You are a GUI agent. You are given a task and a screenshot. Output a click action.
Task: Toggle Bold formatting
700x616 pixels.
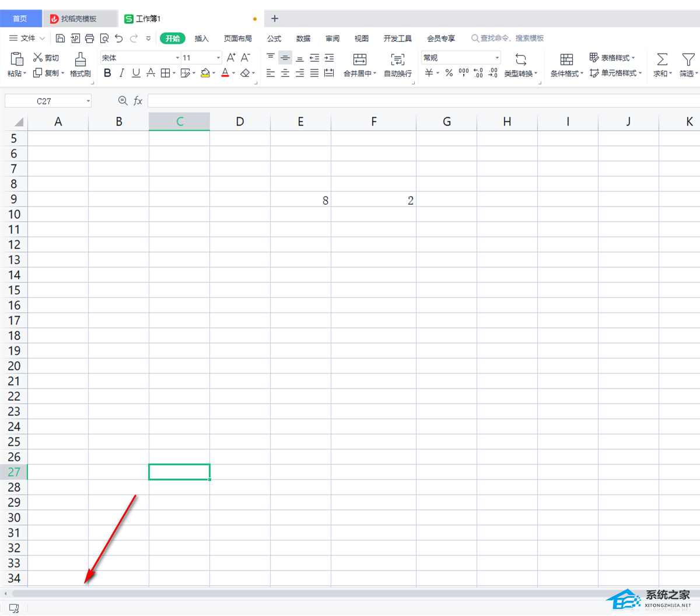[x=107, y=73]
